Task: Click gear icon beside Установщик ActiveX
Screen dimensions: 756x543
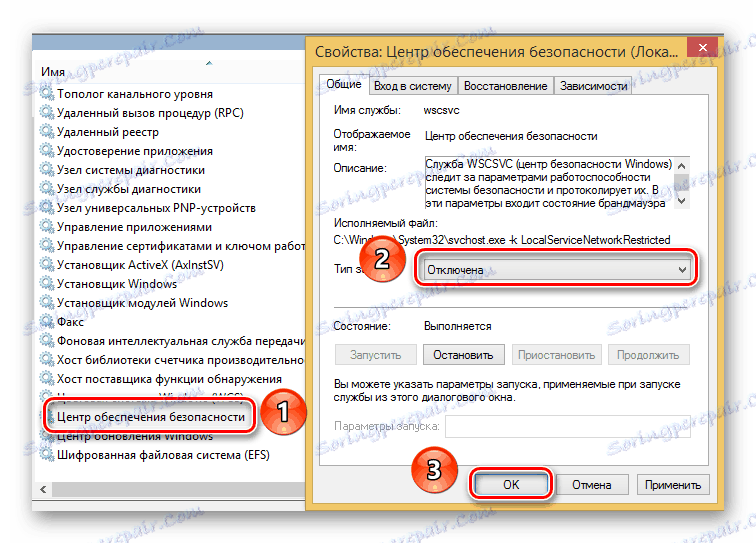Action: 47,265
